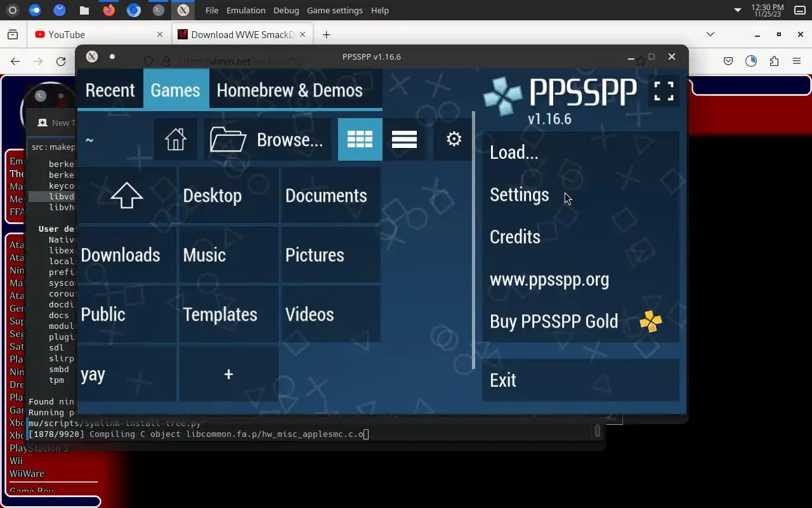
Task: Click Exit in PPSSPP
Action: pos(580,380)
